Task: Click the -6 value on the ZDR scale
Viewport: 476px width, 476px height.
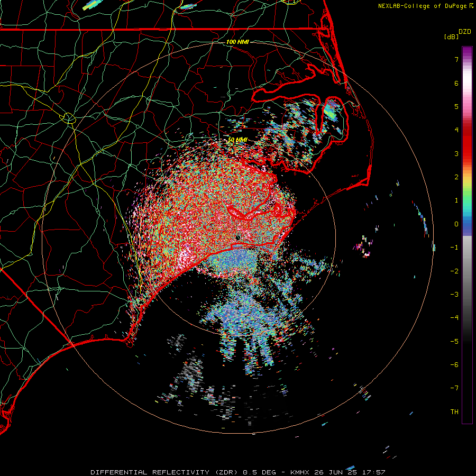Action: (454, 365)
